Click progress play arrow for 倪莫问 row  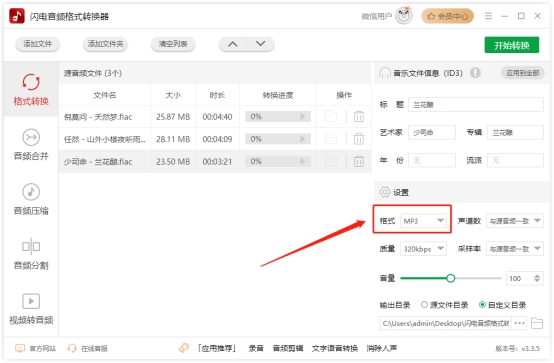[303, 116]
